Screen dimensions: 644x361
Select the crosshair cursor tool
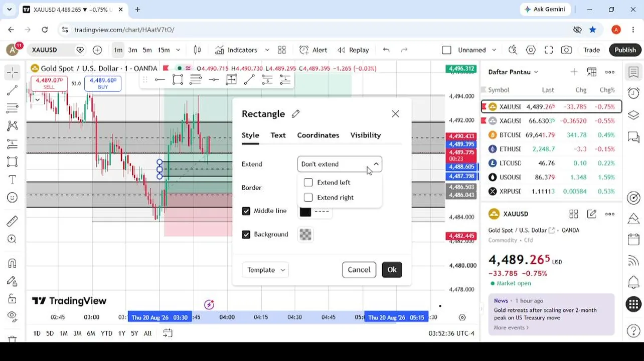[13, 72]
